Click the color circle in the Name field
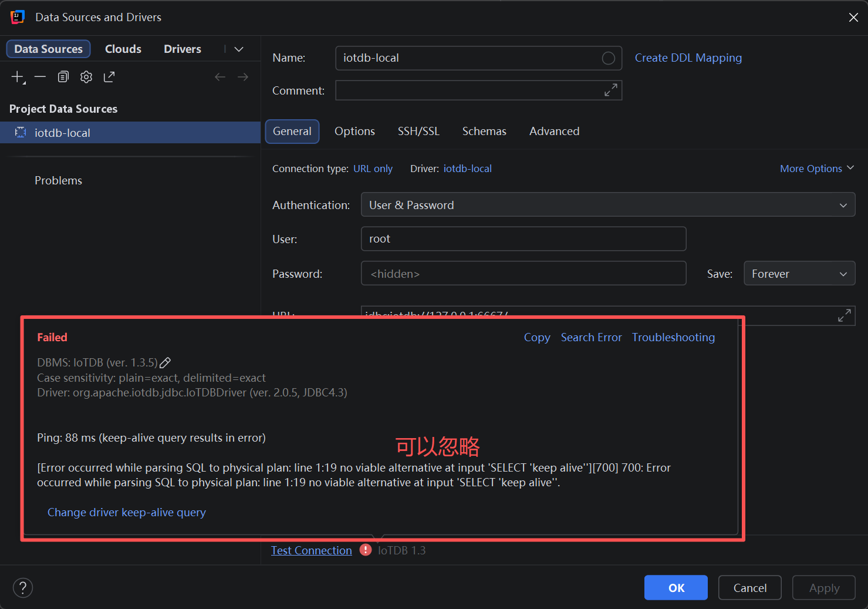This screenshot has height=609, width=868. (x=609, y=58)
